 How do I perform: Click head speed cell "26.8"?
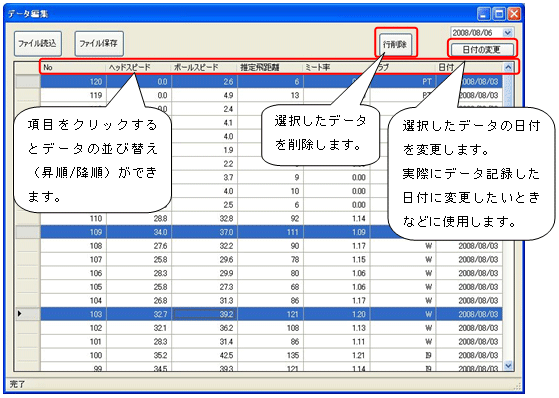point(139,301)
